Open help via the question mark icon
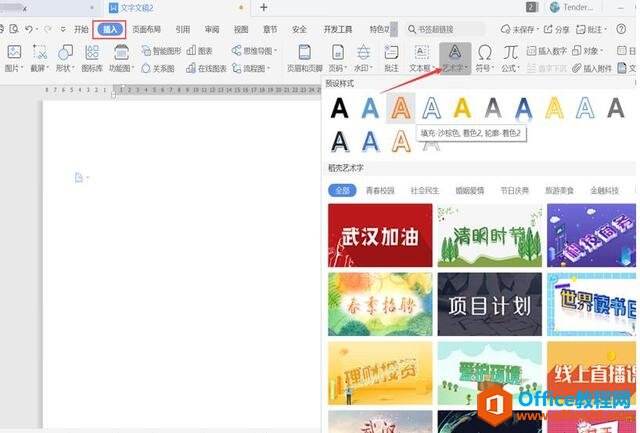The height and width of the screenshot is (433, 640). (621, 29)
